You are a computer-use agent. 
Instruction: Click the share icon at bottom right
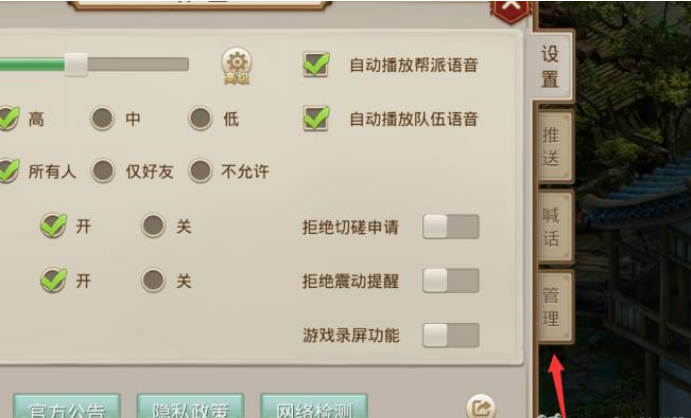click(480, 407)
